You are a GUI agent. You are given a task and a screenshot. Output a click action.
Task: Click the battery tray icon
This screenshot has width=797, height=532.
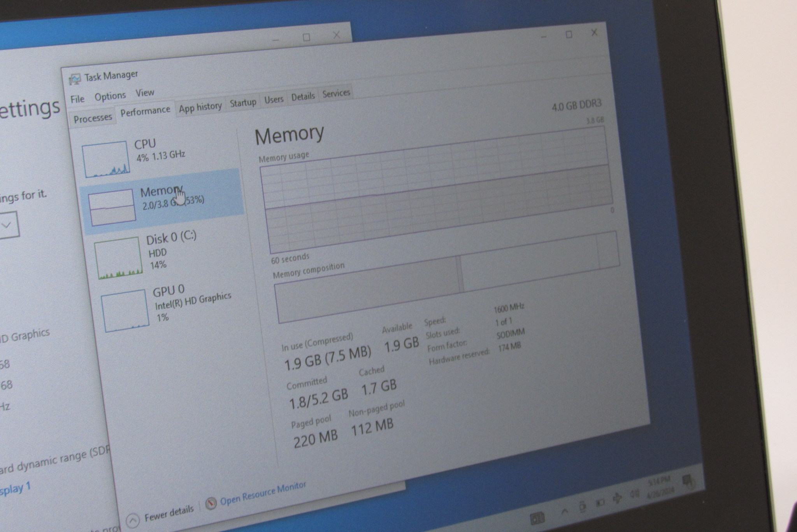coord(600,502)
